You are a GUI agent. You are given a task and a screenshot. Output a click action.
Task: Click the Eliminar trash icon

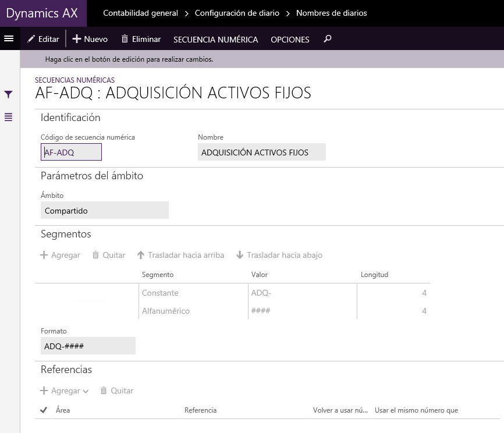[x=125, y=39]
